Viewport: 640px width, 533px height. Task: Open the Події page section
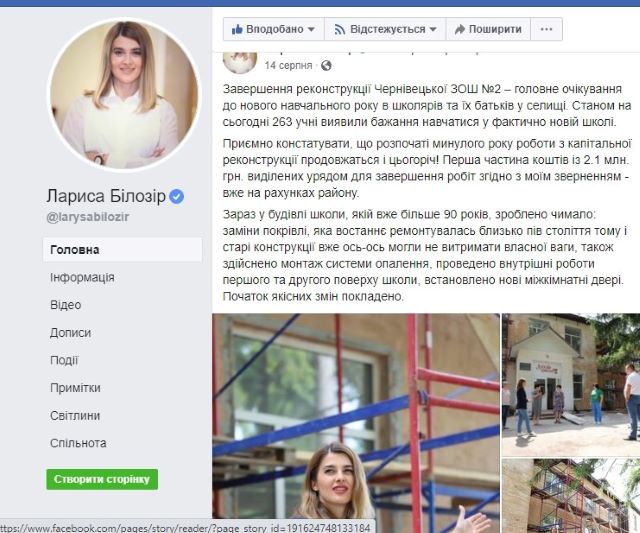tap(64, 360)
